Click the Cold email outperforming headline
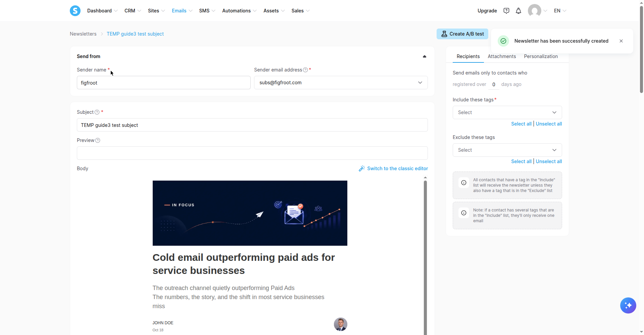Screen dimensions: 644x335 244,264
